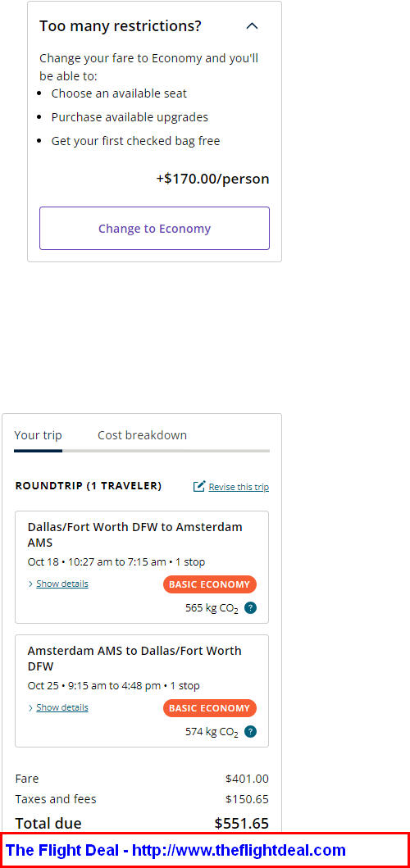
Task: Click the pencil edit icon beside Revise this trip
Action: [x=199, y=487]
